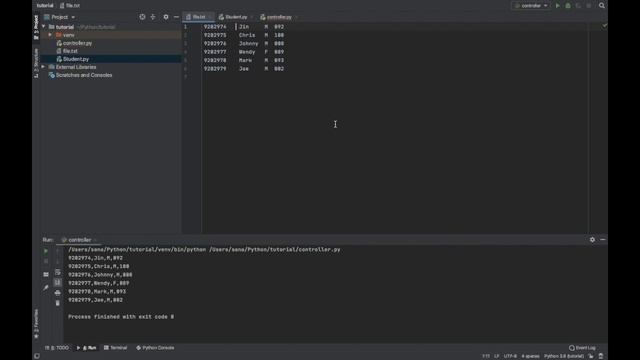Image resolution: width=640 pixels, height=360 pixels.
Task: Hide the Run panel with the minus icon
Action: pos(602,240)
